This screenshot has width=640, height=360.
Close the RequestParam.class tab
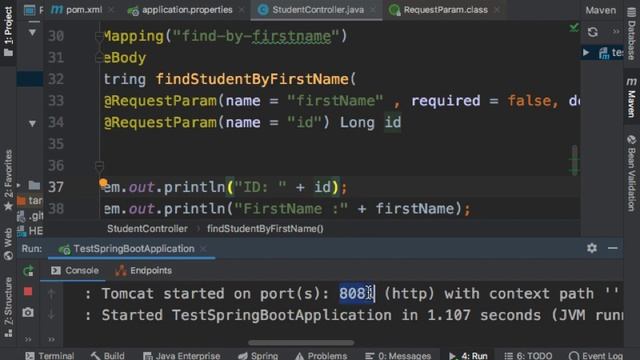click(497, 10)
